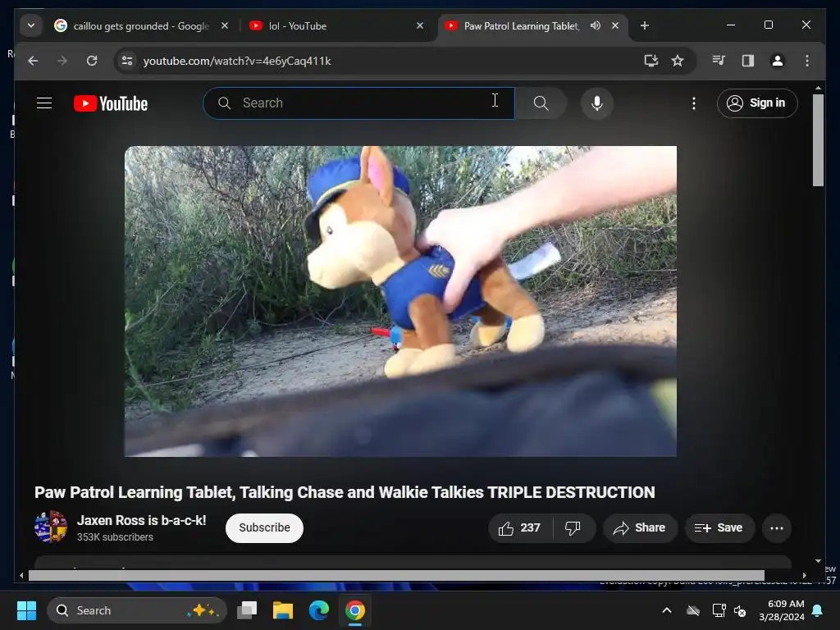Open Jaxen Ross is b-a-c-k! channel name
Viewport: 840px width, 630px height.
tap(141, 520)
